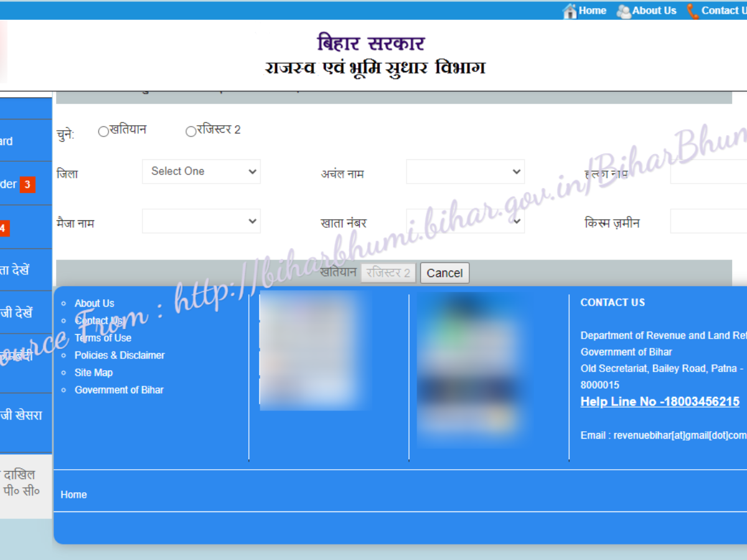This screenshot has width=747, height=560.
Task: Select the रजिस्टर 2 radio button
Action: pyautogui.click(x=190, y=131)
